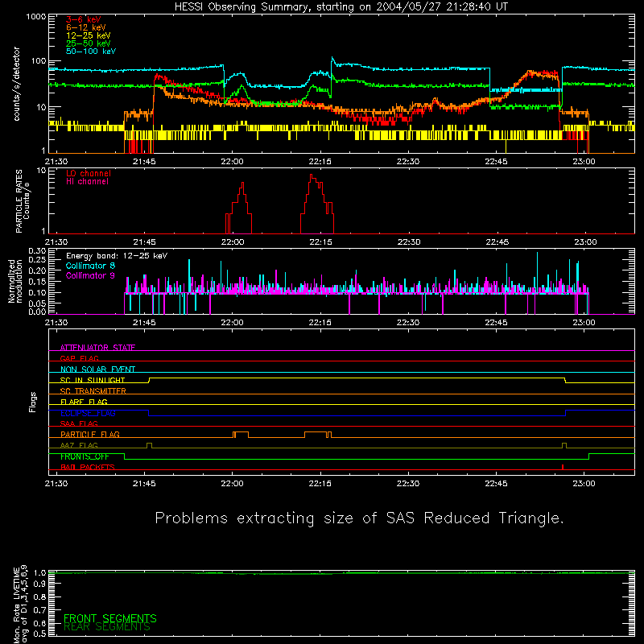Image resolution: width=644 pixels, height=644 pixels.
Task: Click the Collimator 8 legend label
Action: pos(90,266)
